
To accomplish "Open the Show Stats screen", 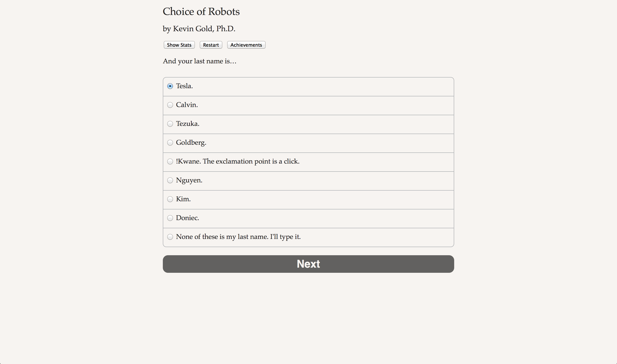I will tap(179, 45).
